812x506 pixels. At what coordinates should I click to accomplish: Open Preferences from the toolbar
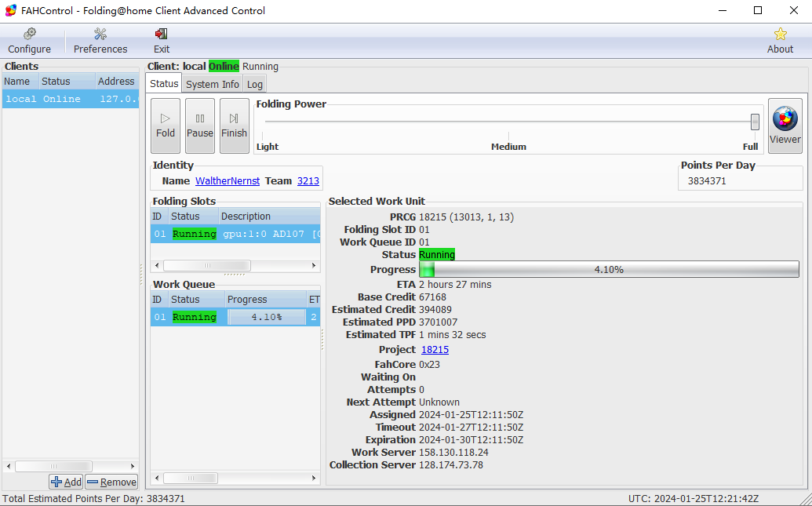(100, 41)
